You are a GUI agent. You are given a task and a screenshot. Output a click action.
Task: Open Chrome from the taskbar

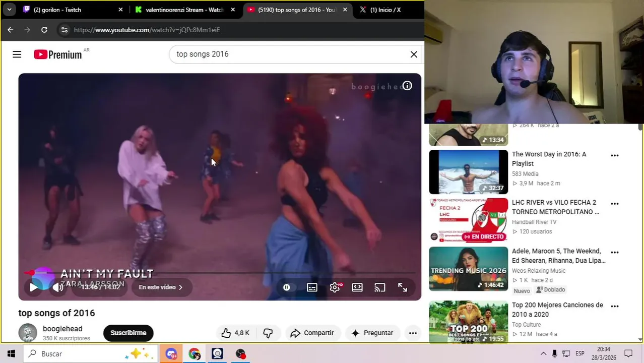tap(195, 354)
